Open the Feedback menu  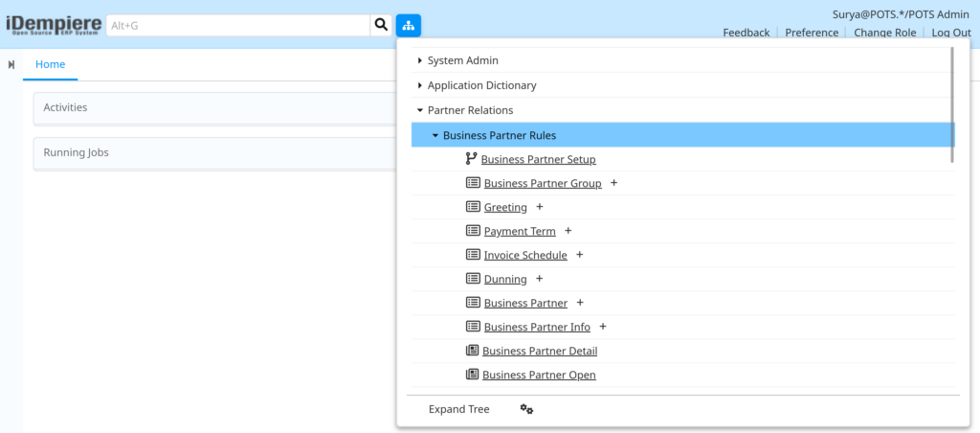pyautogui.click(x=746, y=33)
